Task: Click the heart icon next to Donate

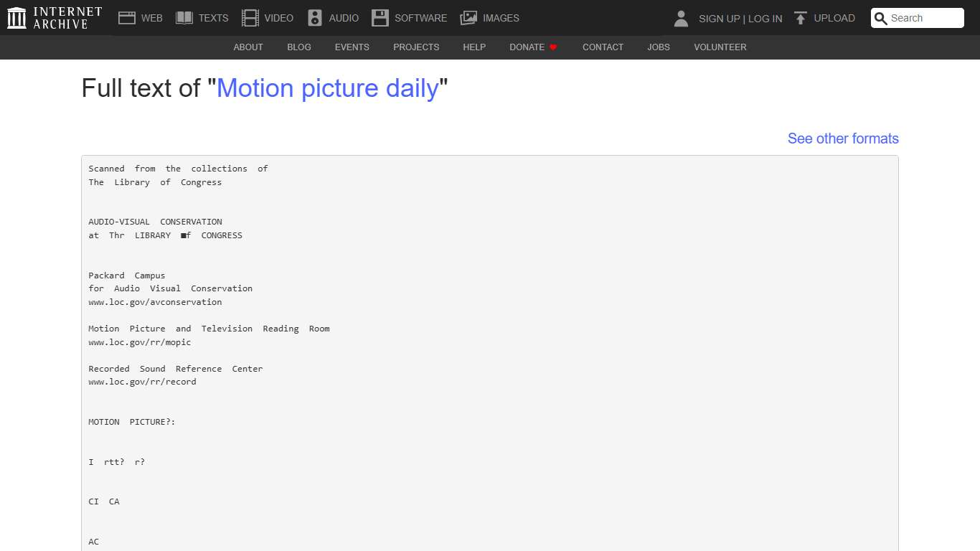Action: [553, 47]
